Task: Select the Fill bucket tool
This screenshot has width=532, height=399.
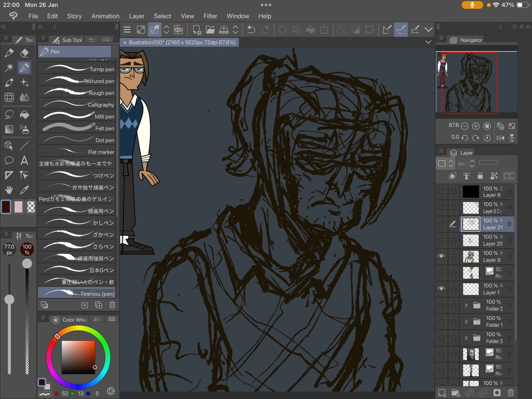Action: point(24,114)
